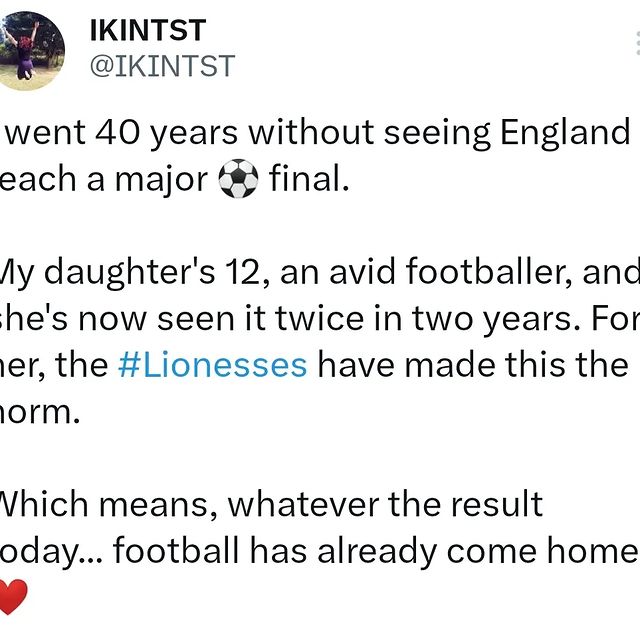Click the word major before the ball emoji
The height and width of the screenshot is (640, 640).
161,180
